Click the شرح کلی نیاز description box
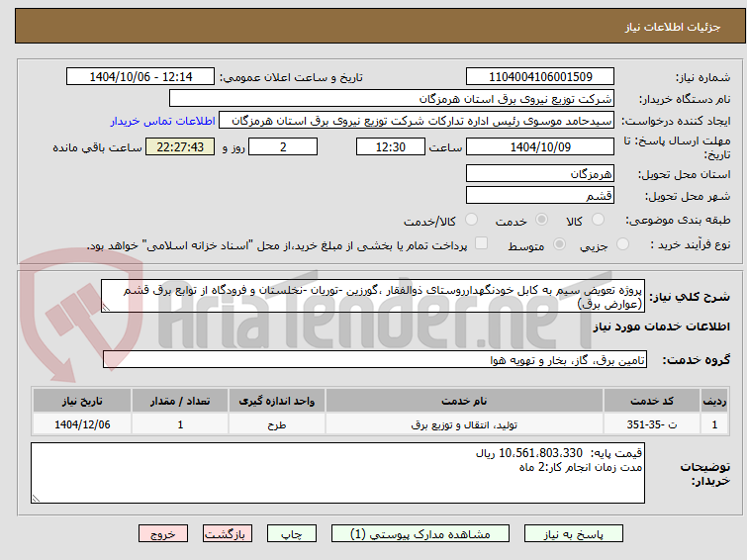The height and width of the screenshot is (560, 747). 373,297
